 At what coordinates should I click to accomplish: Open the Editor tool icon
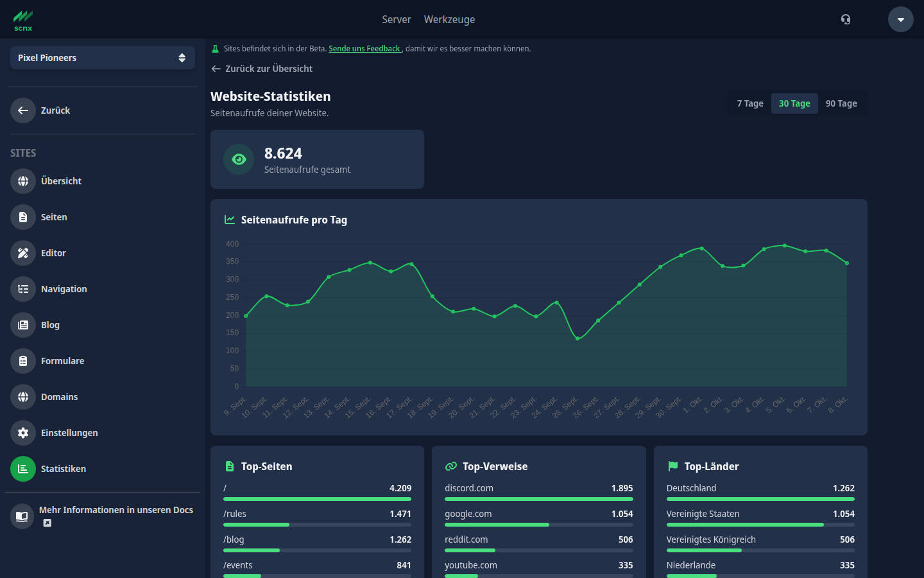tap(23, 253)
